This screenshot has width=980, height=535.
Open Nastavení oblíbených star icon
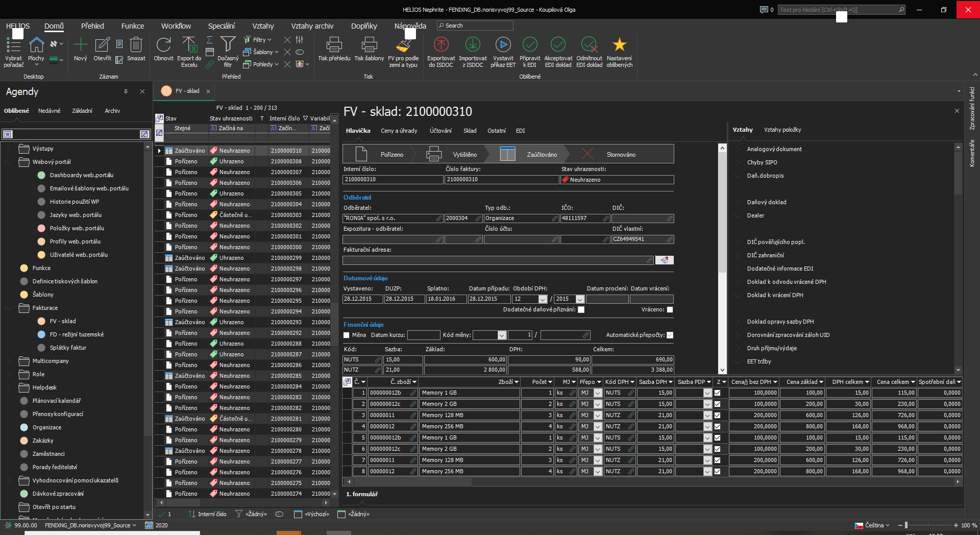[619, 45]
